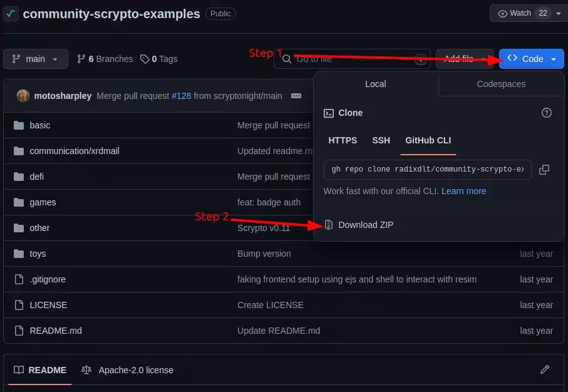
Task: Switch to the Codespaces tab
Action: (x=501, y=84)
